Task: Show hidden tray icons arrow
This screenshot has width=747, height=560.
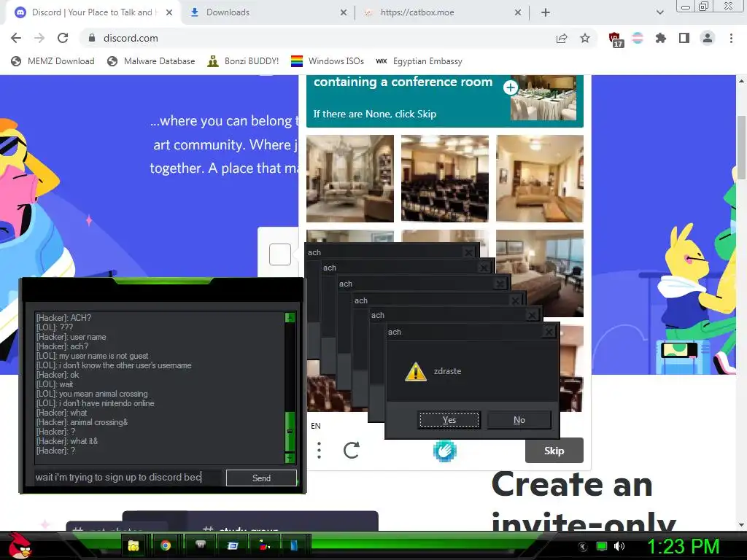Action: point(583,547)
